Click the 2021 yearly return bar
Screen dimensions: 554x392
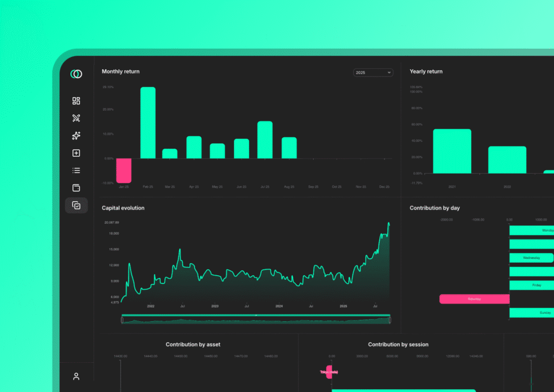(452, 151)
